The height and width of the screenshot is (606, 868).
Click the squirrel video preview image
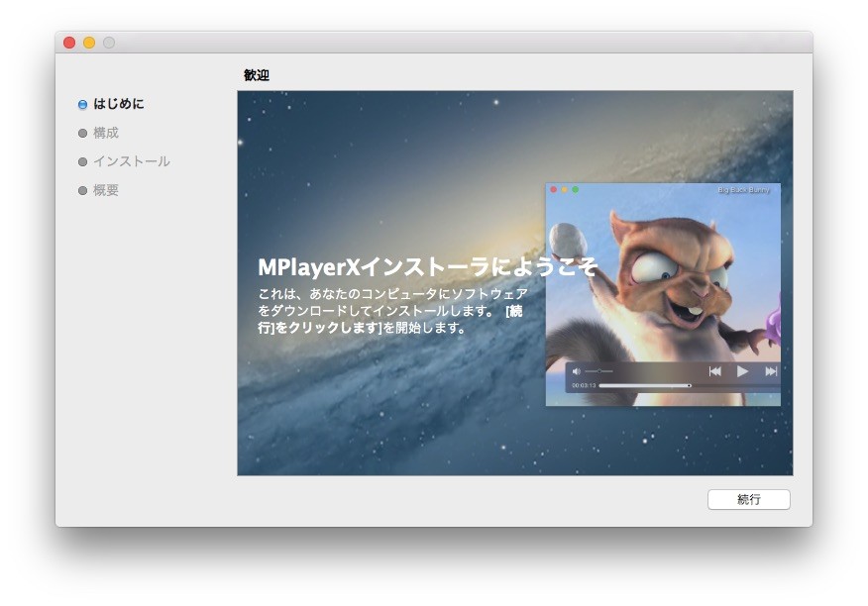(663, 294)
